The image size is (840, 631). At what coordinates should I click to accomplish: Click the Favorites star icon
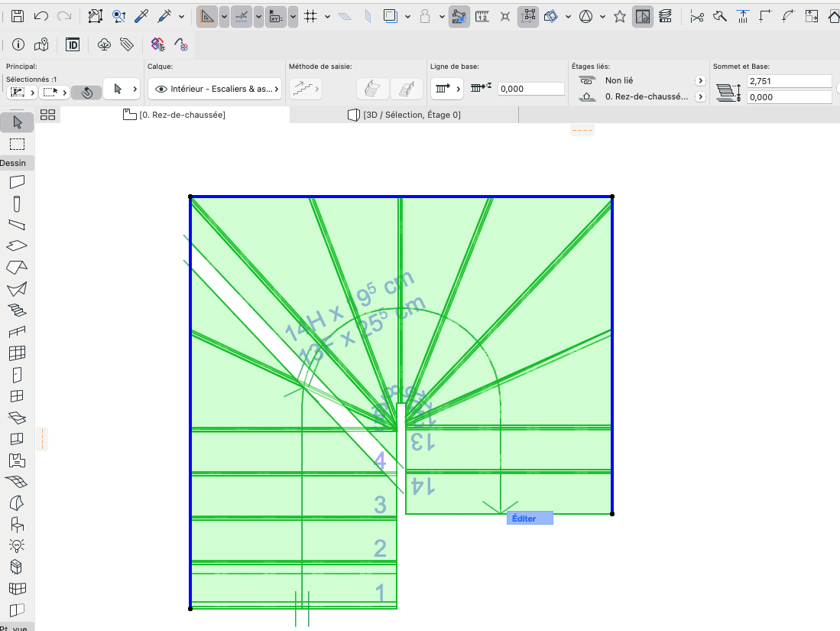[620, 17]
